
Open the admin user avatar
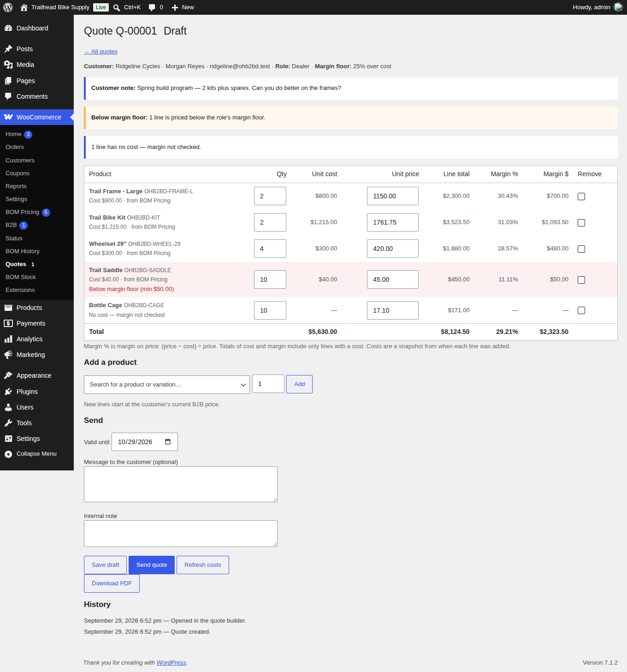618,7
